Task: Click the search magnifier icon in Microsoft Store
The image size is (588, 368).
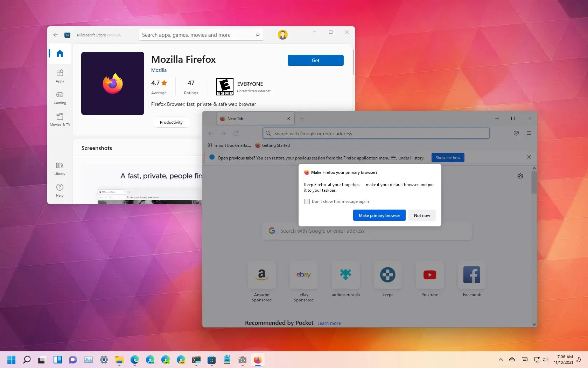Action: pos(257,35)
